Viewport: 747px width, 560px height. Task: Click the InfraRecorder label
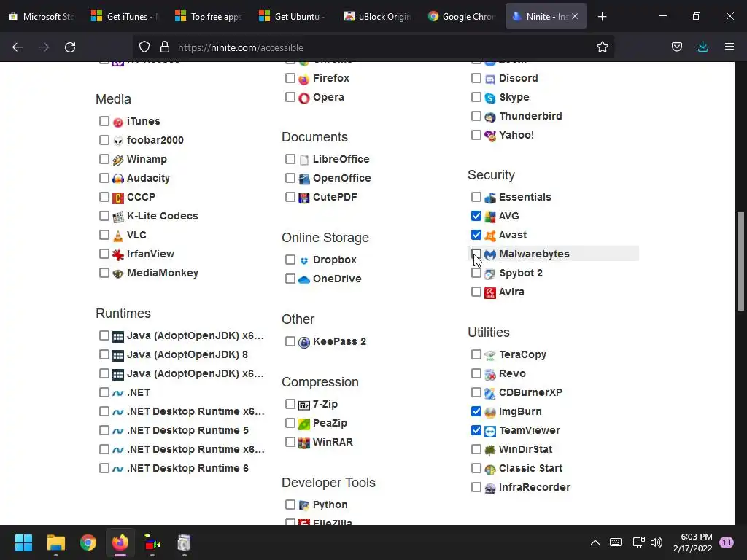coord(535,487)
